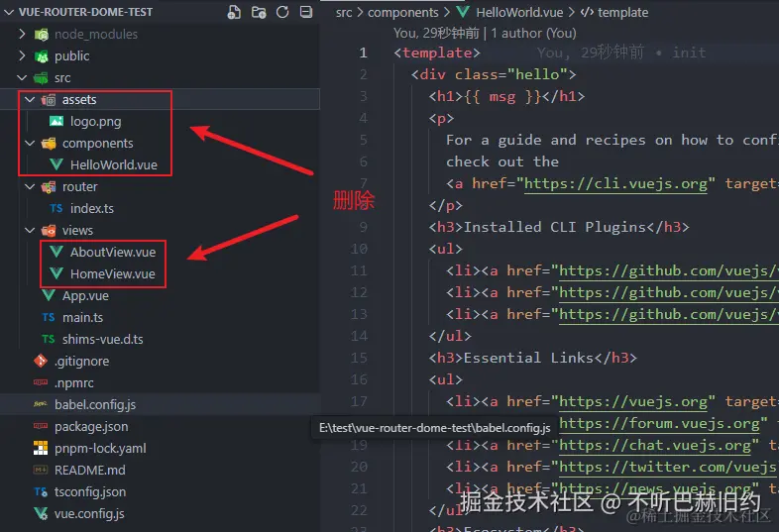Click the router folder icon
This screenshot has height=532, width=779.
[49, 187]
